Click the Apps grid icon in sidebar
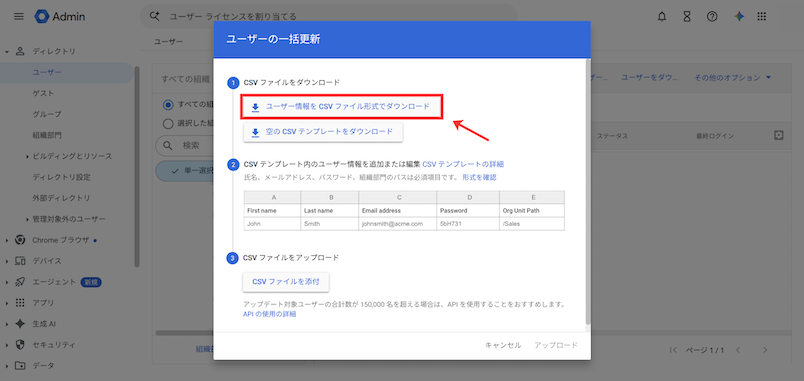Image resolution: width=804 pixels, height=381 pixels. tap(21, 303)
